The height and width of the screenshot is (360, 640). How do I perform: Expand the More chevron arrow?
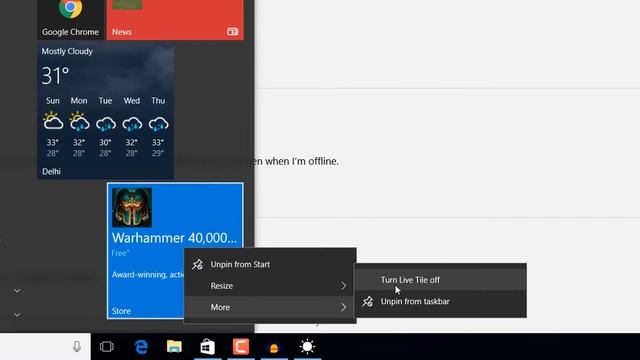click(x=344, y=307)
